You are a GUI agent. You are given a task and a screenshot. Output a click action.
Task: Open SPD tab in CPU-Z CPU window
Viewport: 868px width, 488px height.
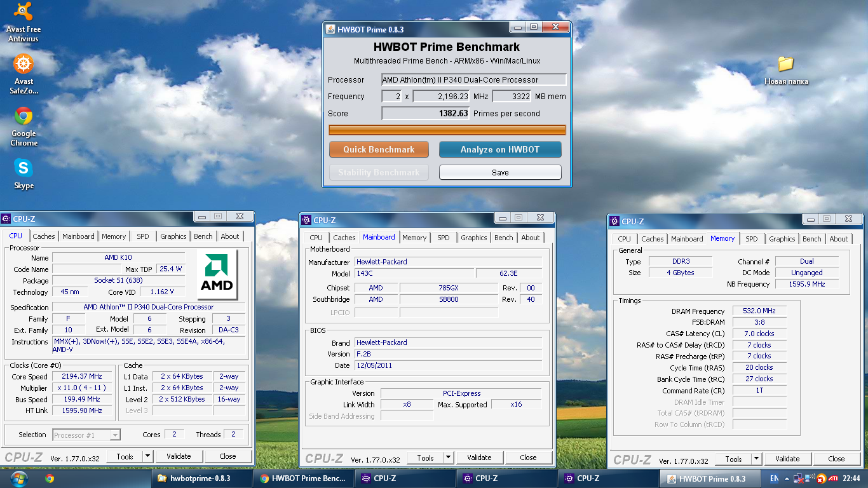[x=143, y=236]
